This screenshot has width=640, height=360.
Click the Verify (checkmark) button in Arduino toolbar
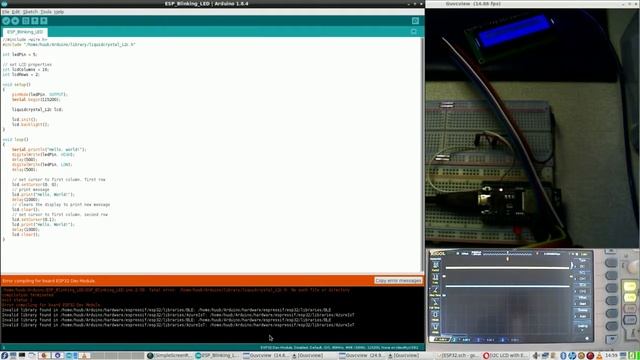pos(6,21)
